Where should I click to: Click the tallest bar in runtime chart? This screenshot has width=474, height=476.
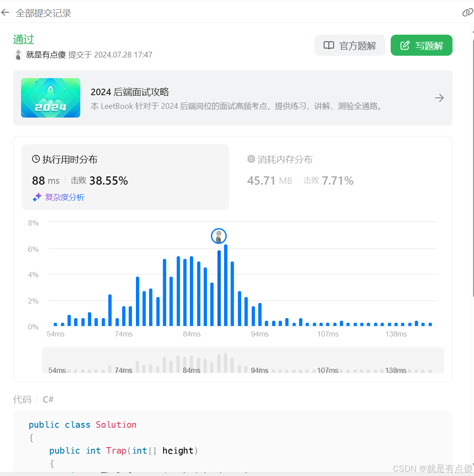(225, 285)
